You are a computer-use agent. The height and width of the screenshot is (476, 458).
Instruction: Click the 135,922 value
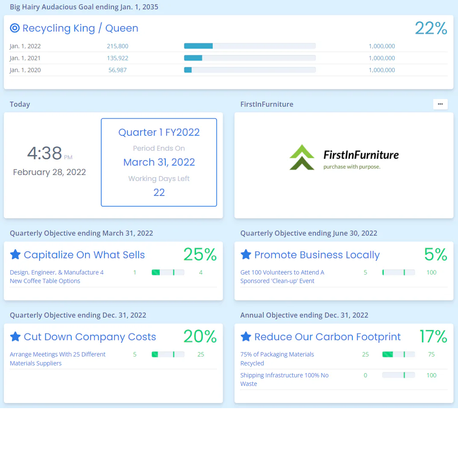pos(117,58)
